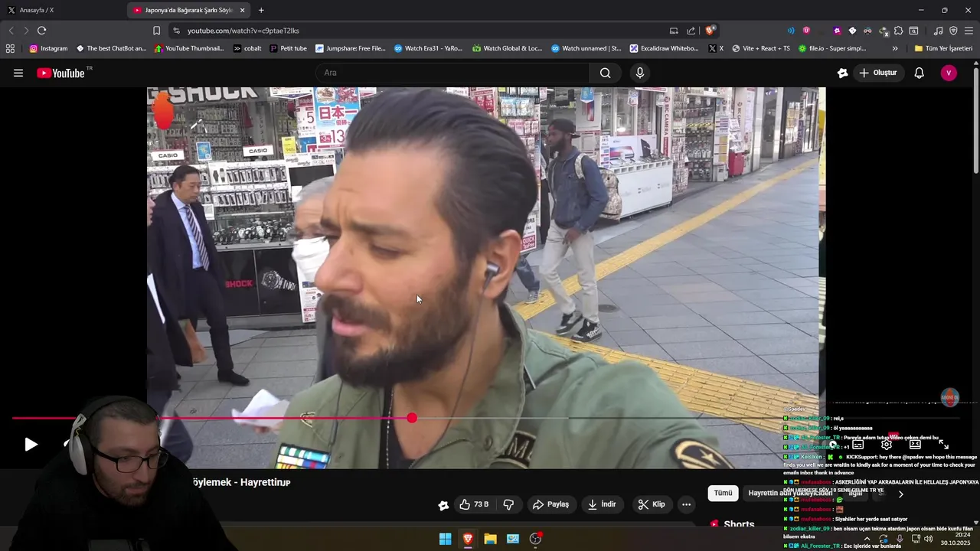Open Brave from the taskbar
The image size is (980, 551).
468,539
